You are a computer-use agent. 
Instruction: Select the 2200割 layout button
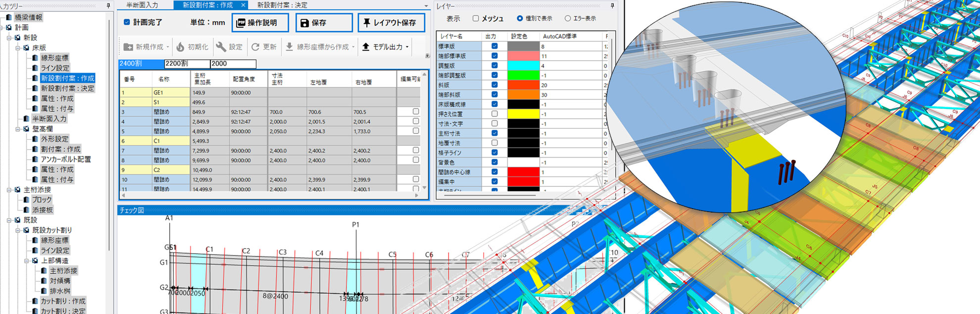click(187, 64)
